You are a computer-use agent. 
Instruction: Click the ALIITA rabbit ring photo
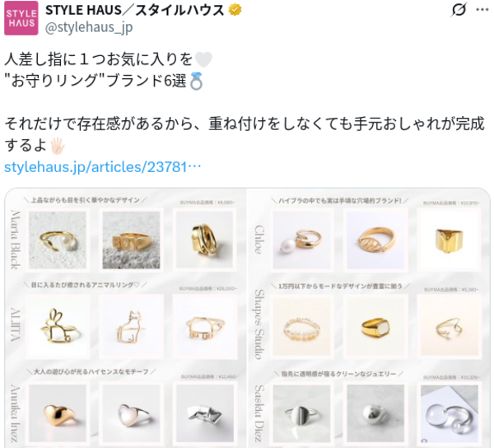(x=58, y=326)
